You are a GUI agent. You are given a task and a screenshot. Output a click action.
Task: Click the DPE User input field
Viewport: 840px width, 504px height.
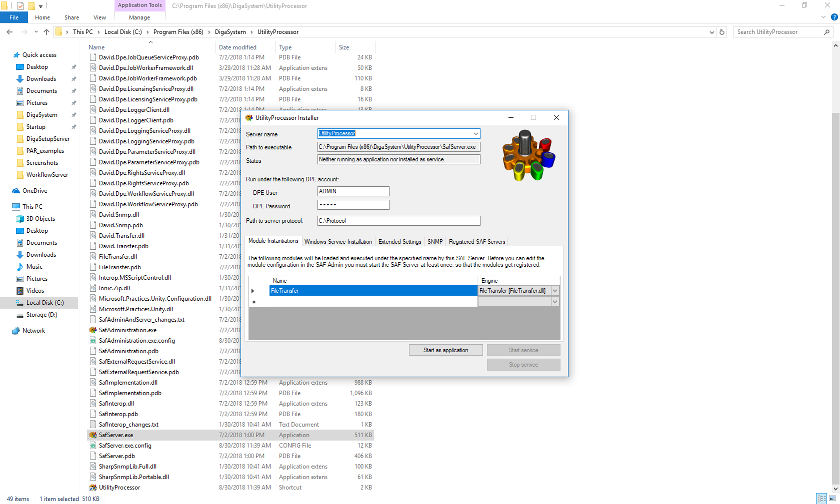tap(353, 191)
